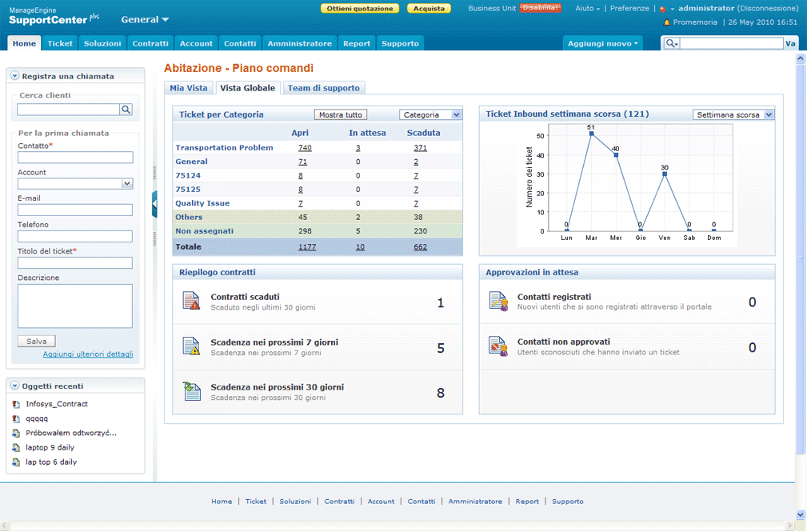Select the Mia Vista tab
This screenshot has height=532, width=807.
click(x=189, y=88)
